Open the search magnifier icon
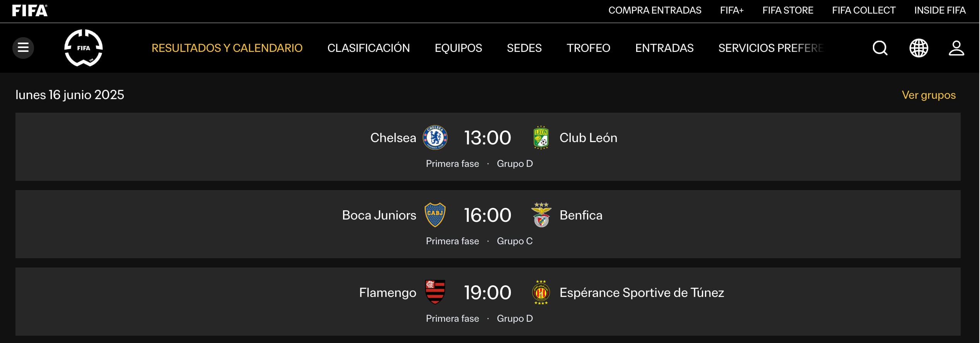980x343 pixels. click(x=880, y=48)
